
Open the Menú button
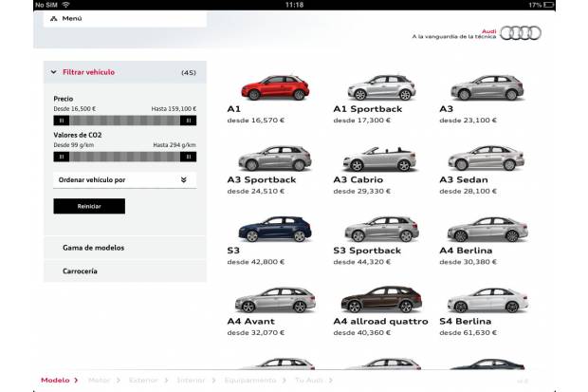click(x=125, y=18)
